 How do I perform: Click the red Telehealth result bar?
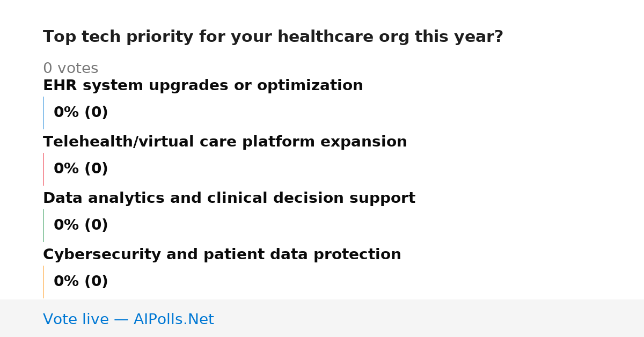click(43, 169)
